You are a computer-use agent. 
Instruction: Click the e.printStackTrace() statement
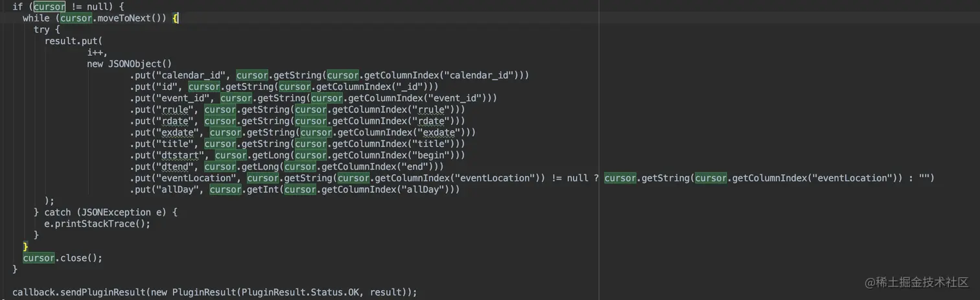click(97, 224)
